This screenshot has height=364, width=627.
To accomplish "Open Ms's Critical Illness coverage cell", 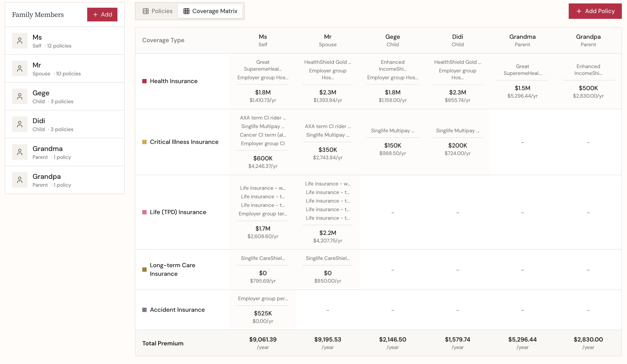I will [263, 142].
